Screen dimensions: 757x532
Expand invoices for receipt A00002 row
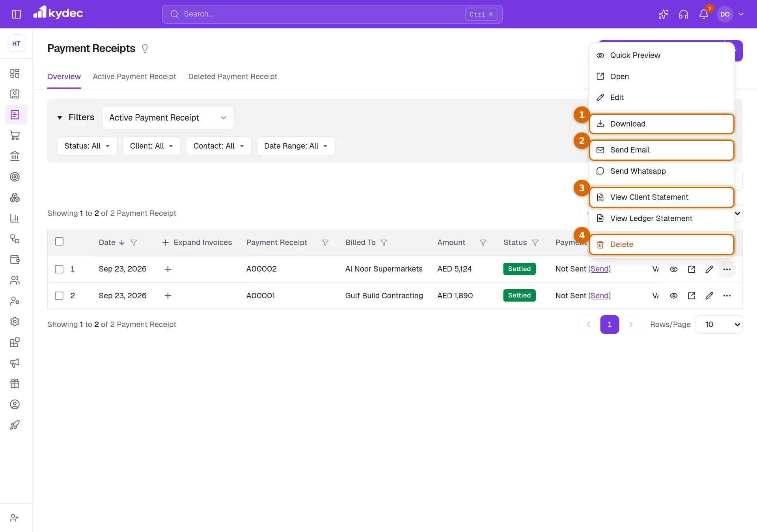[168, 269]
